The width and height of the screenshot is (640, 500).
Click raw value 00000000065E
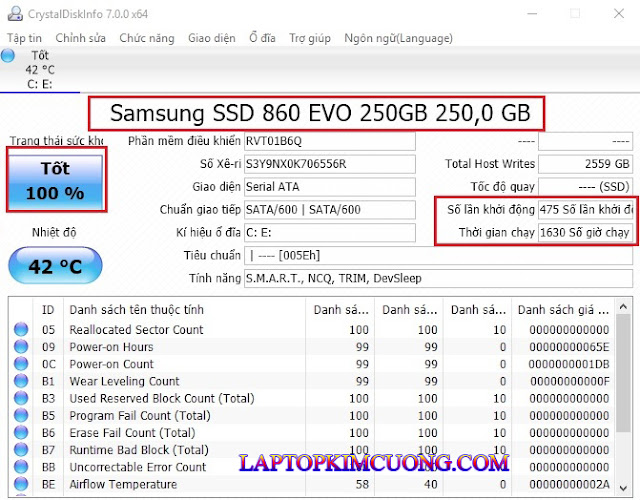point(569,347)
